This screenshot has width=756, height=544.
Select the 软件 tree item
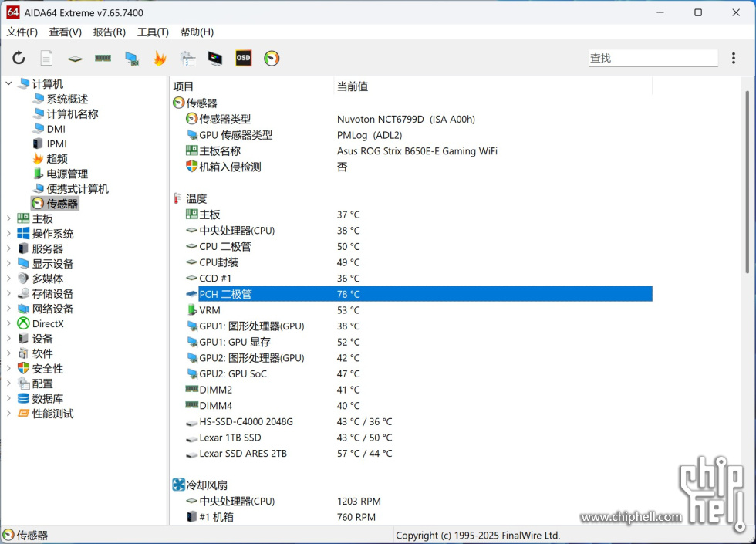[35, 353]
